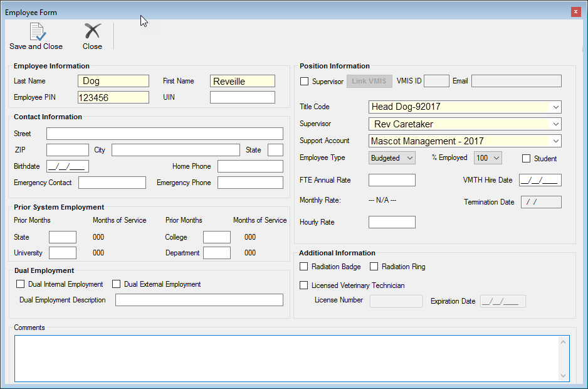588x389 pixels.
Task: Click the VMTH Hire Date field
Action: pyautogui.click(x=540, y=180)
